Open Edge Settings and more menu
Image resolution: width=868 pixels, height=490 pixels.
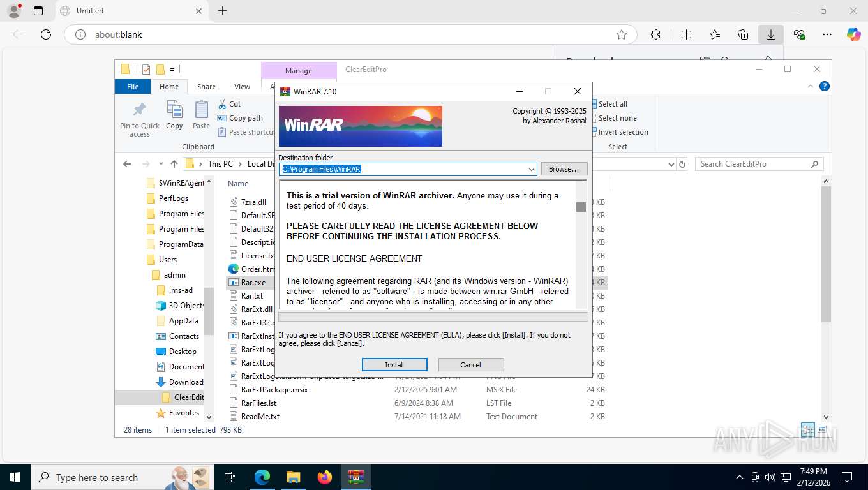click(x=827, y=34)
